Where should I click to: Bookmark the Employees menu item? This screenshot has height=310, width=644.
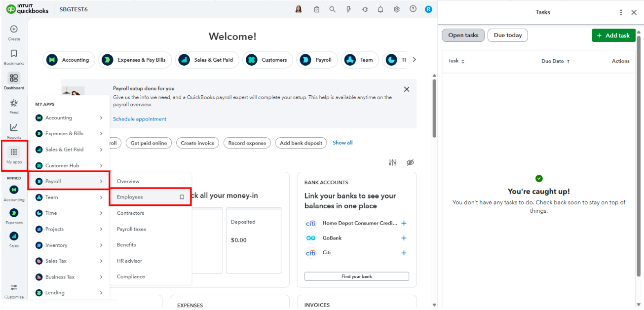(182, 197)
